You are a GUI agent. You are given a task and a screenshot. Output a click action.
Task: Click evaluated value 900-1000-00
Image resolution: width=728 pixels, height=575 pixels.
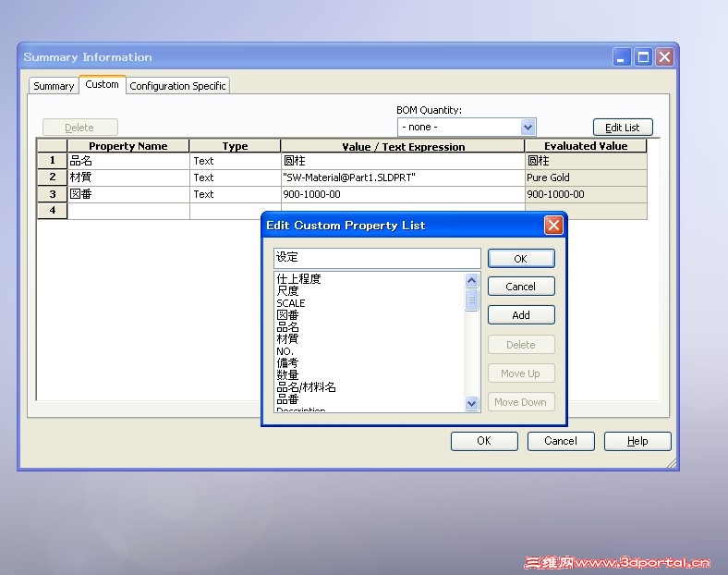click(x=586, y=194)
